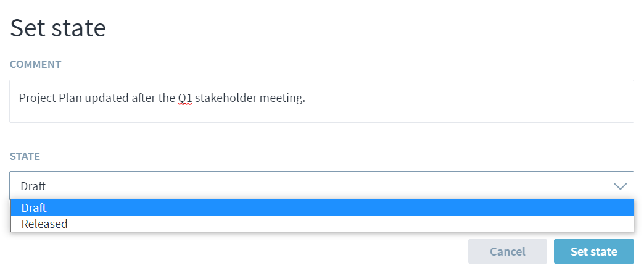The width and height of the screenshot is (644, 268).
Task: Click the COMMENT field label
Action: coord(35,64)
